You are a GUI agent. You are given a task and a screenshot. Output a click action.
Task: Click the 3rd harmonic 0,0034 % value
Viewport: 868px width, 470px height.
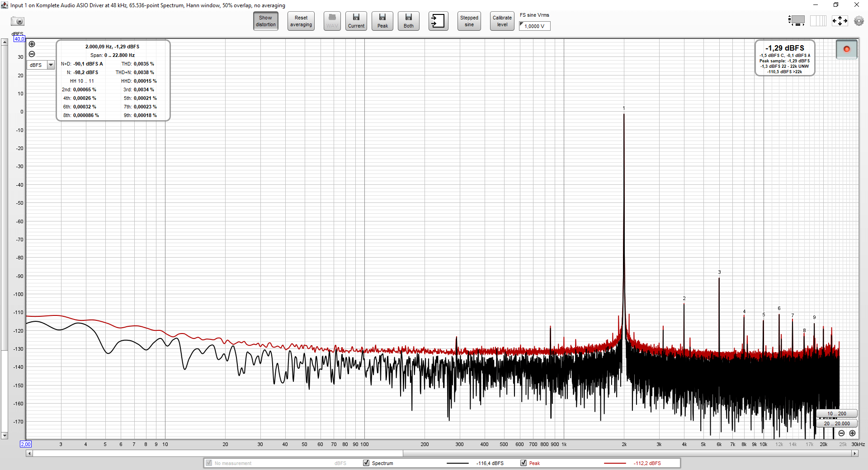(144, 89)
